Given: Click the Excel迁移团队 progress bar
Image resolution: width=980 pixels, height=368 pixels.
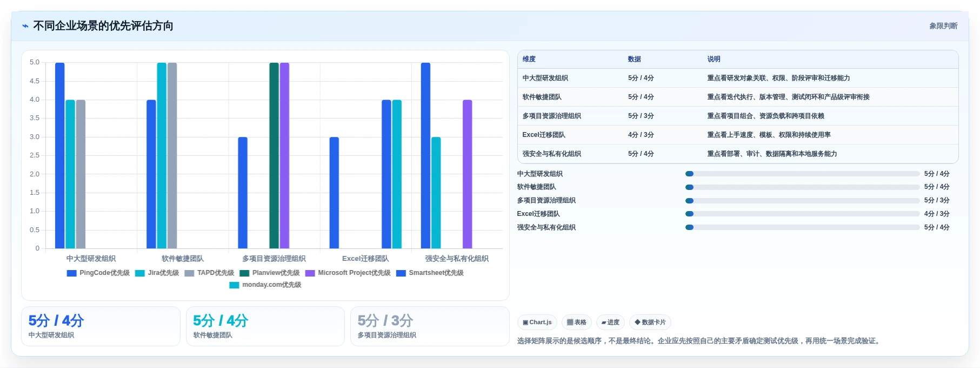Looking at the screenshot, I should (802, 214).
